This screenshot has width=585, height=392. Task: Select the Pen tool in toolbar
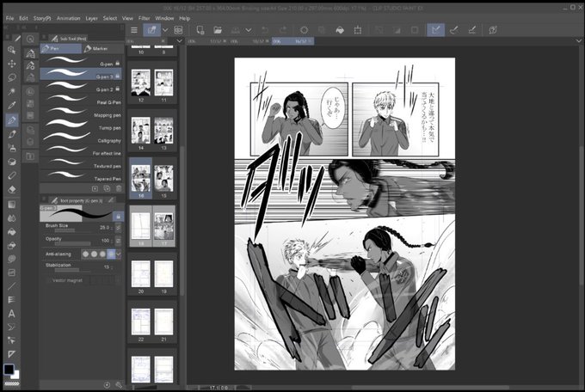click(11, 119)
